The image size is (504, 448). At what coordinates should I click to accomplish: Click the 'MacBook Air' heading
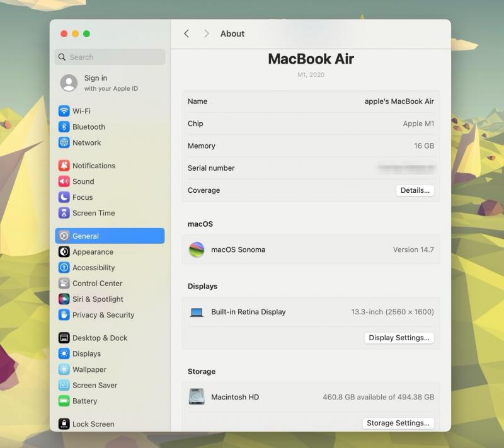tap(311, 59)
